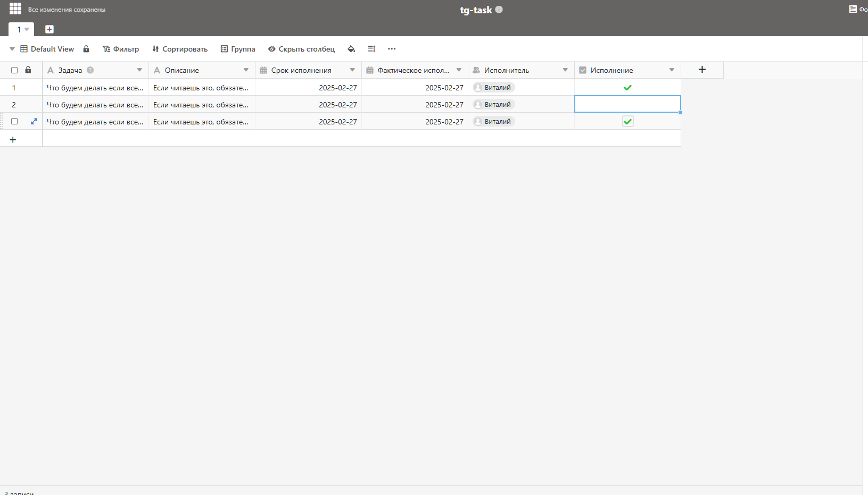Click row number 1
Screen dimensions: 868x495
pos(14,88)
